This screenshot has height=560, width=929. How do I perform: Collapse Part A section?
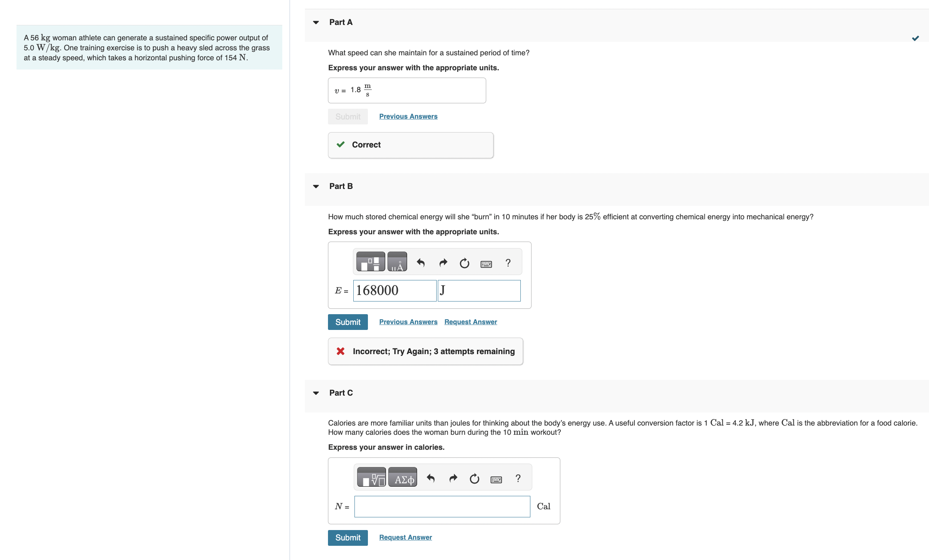[x=316, y=22]
